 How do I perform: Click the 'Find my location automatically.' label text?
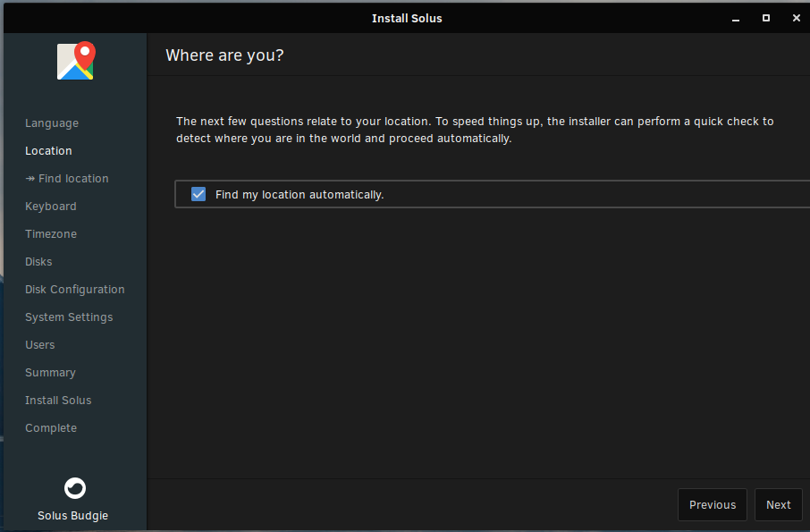pos(300,195)
